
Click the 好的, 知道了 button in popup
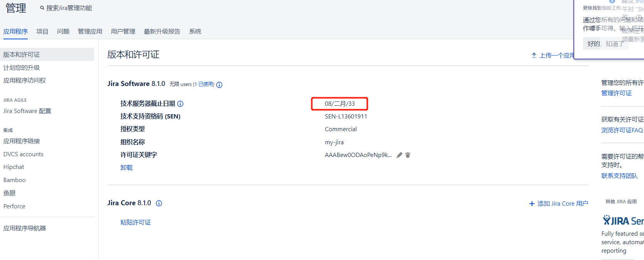[606, 44]
